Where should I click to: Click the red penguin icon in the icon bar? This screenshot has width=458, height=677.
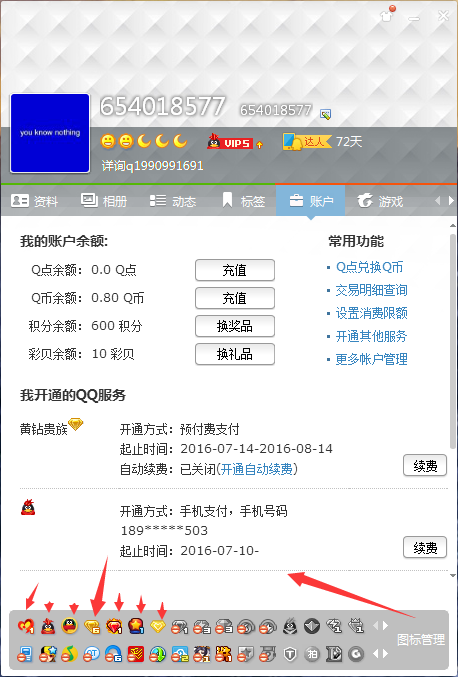[x=48, y=626]
